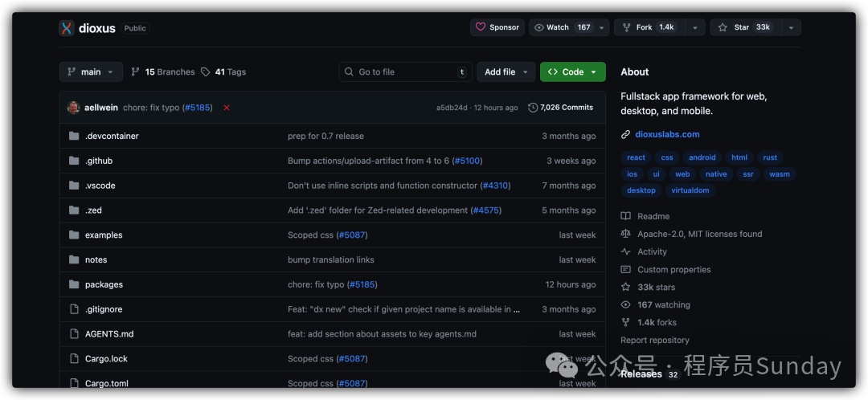Toggle Watch for this repository
Viewport: 868px width, 400px height.
[x=563, y=27]
